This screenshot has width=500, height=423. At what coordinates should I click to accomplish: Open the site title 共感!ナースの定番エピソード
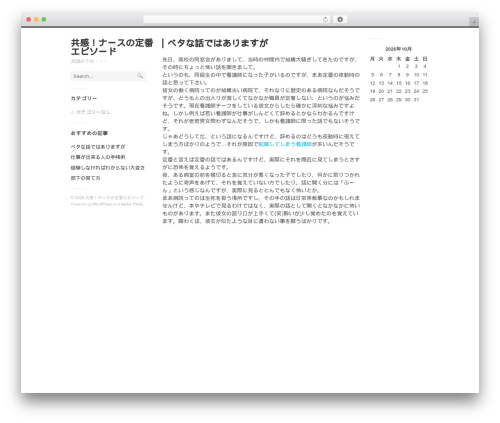[112, 47]
